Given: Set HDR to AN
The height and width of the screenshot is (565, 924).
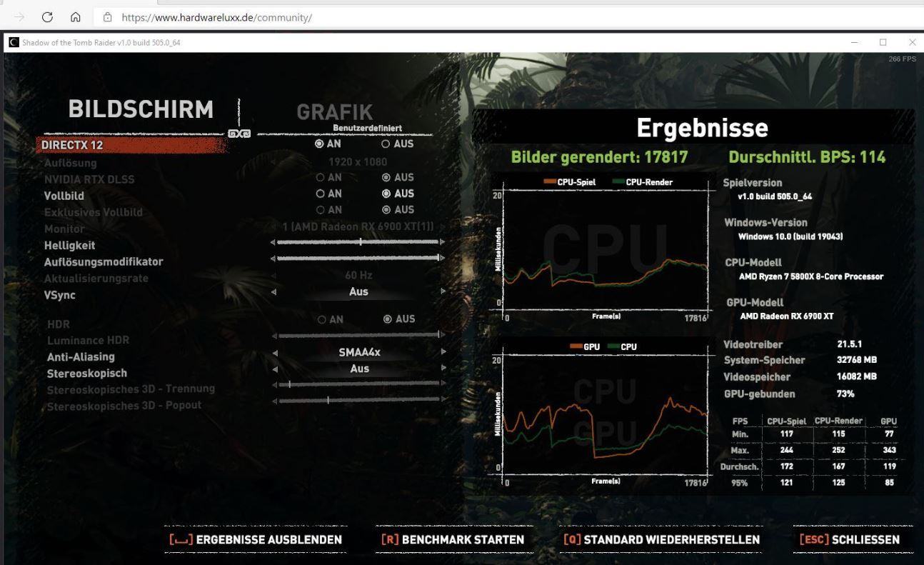Looking at the screenshot, I should 329,319.
